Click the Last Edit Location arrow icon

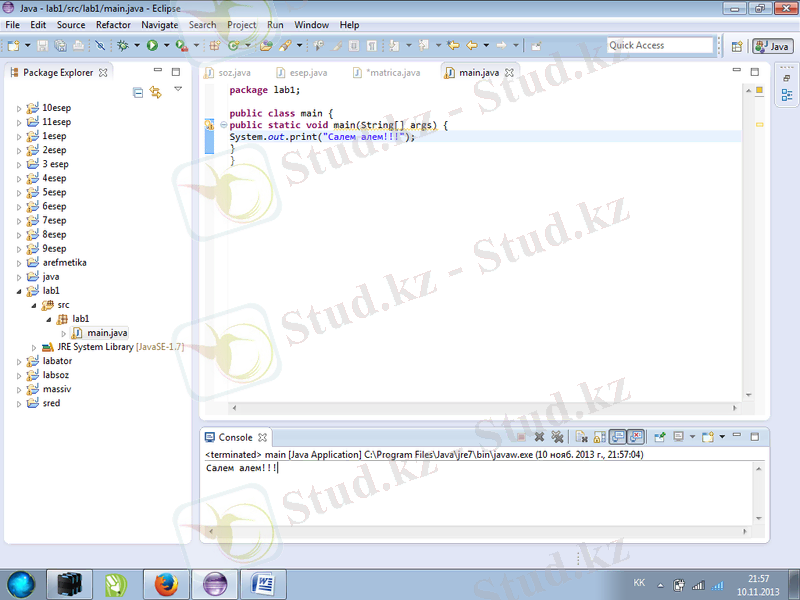pos(453,45)
